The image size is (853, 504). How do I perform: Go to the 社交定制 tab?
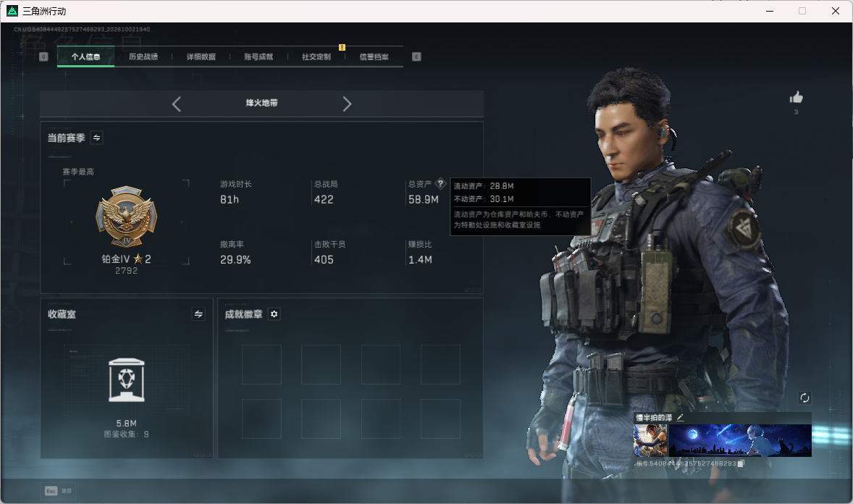316,56
